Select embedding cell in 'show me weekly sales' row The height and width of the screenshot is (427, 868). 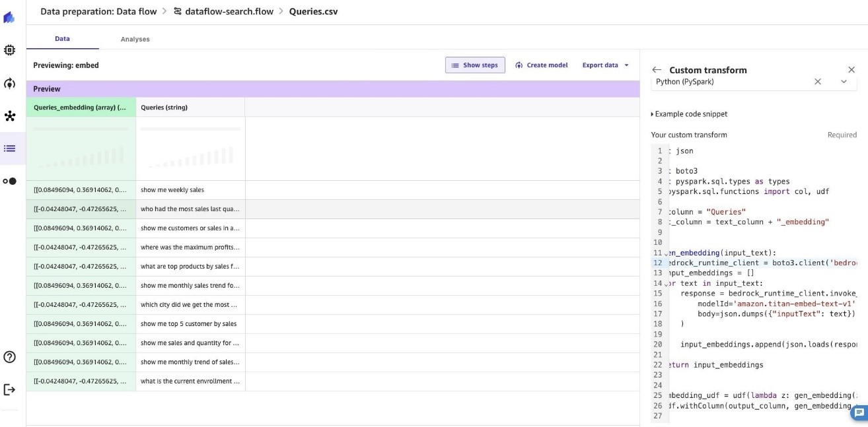click(x=81, y=190)
